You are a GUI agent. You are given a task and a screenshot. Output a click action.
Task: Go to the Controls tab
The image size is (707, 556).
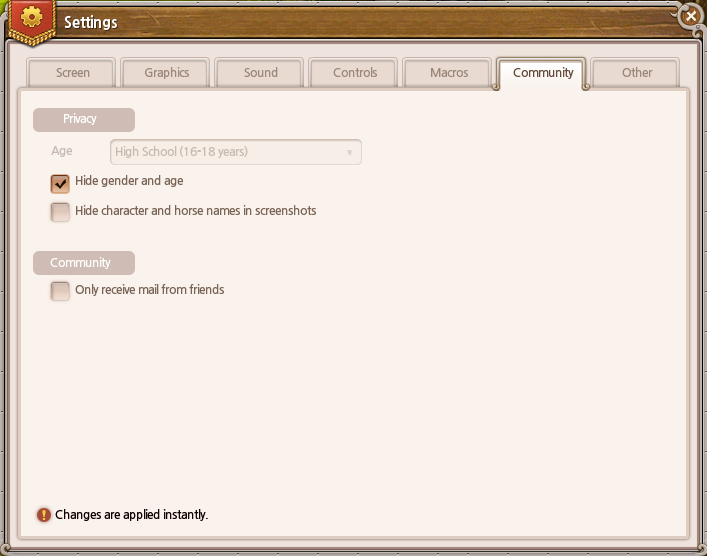click(354, 73)
